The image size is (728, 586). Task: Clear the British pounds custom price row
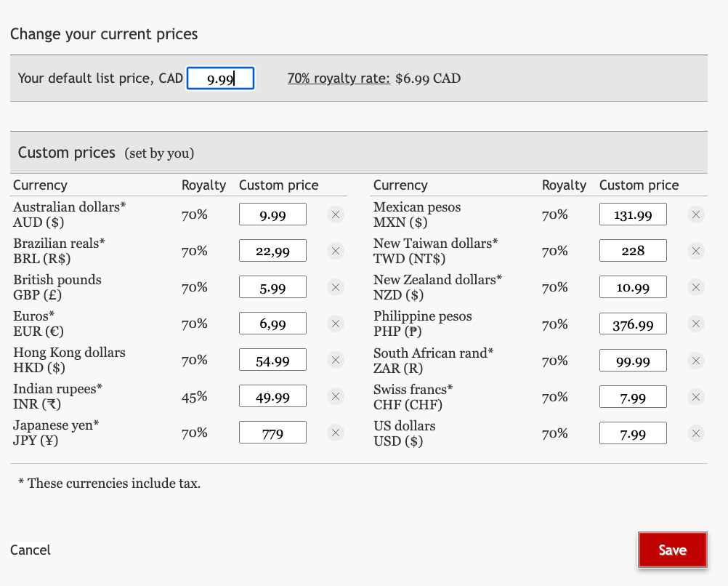(x=335, y=287)
